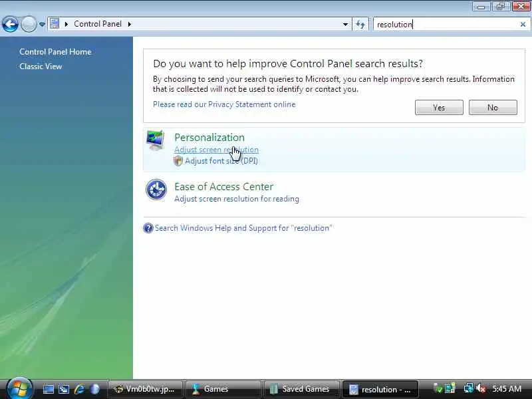Switch to the Vm0b0tw.jp... taskbar window

click(x=145, y=389)
